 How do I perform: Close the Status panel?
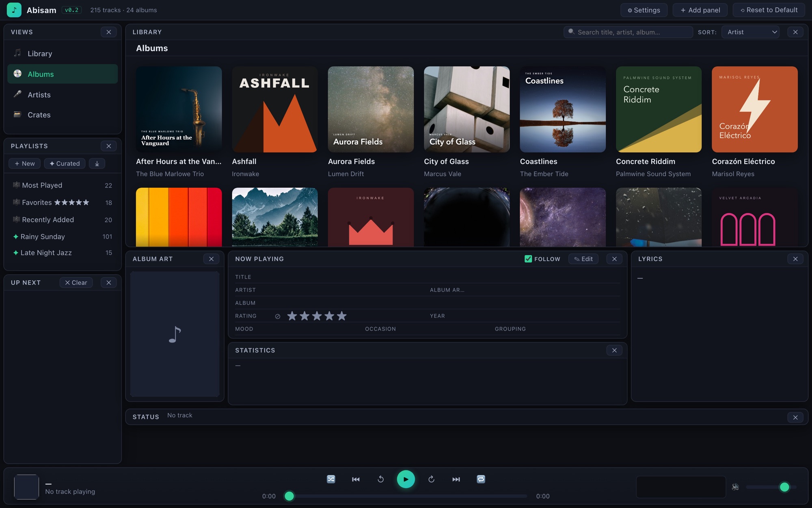pos(795,417)
